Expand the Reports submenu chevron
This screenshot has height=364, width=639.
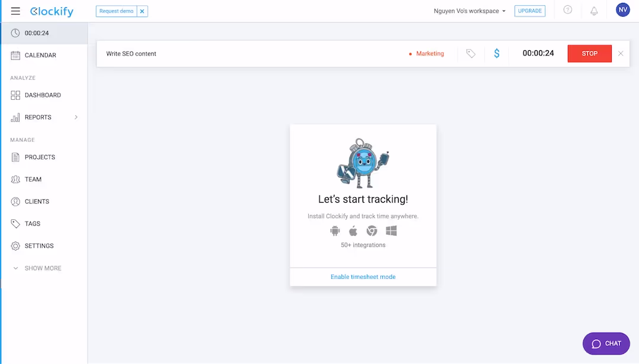tap(76, 117)
